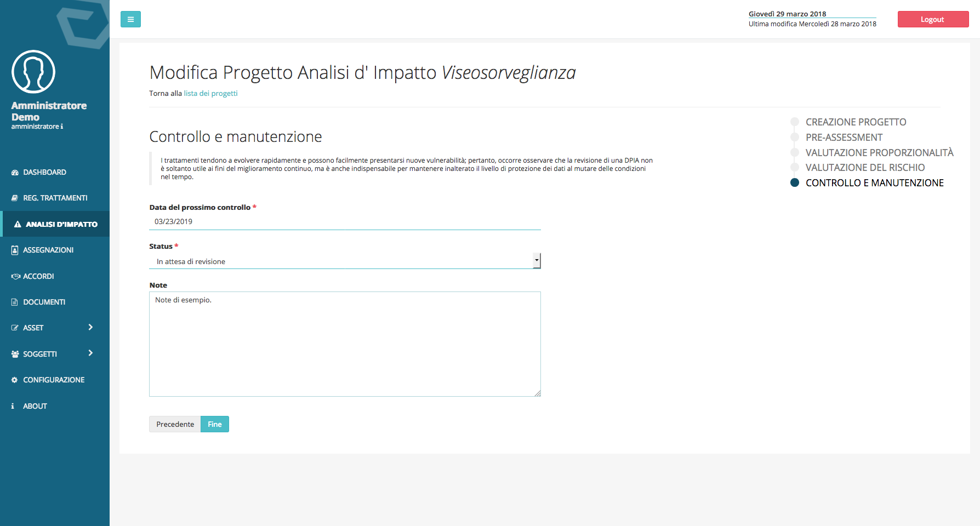The width and height of the screenshot is (980, 526).
Task: Click the user avatar profile icon
Action: pos(33,72)
